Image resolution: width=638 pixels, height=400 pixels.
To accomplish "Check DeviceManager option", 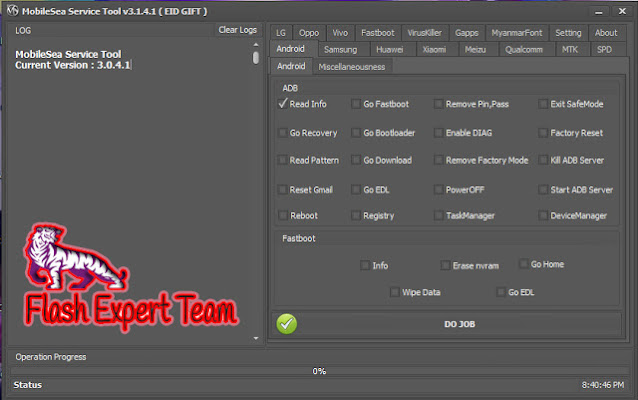I will click(543, 215).
